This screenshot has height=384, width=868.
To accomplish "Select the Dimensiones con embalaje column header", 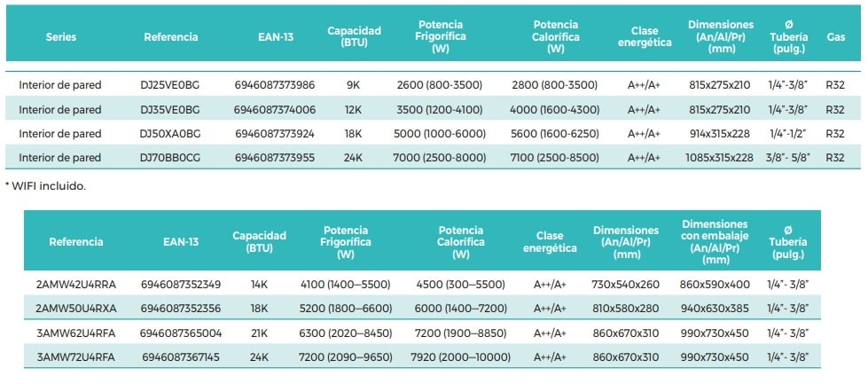I will click(715, 242).
